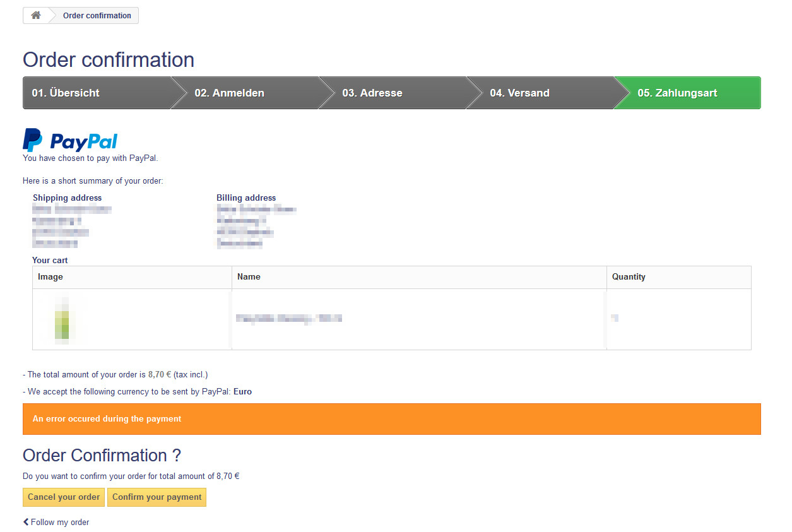Click the orange payment error banner
This screenshot has height=532, width=792.
click(391, 419)
